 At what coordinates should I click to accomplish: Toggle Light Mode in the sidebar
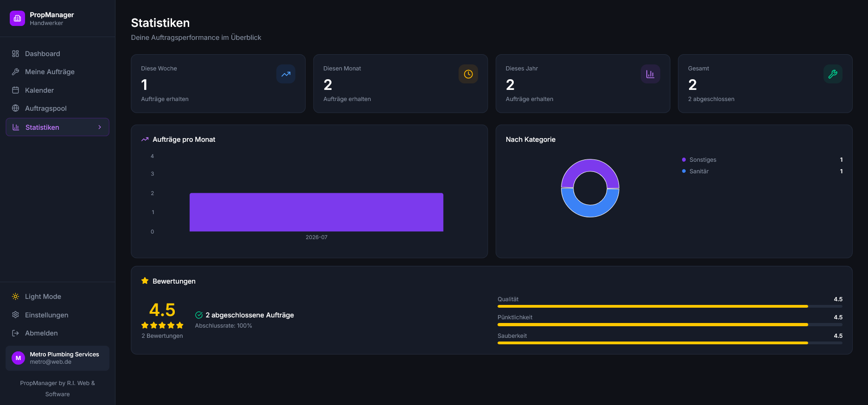[x=57, y=297]
